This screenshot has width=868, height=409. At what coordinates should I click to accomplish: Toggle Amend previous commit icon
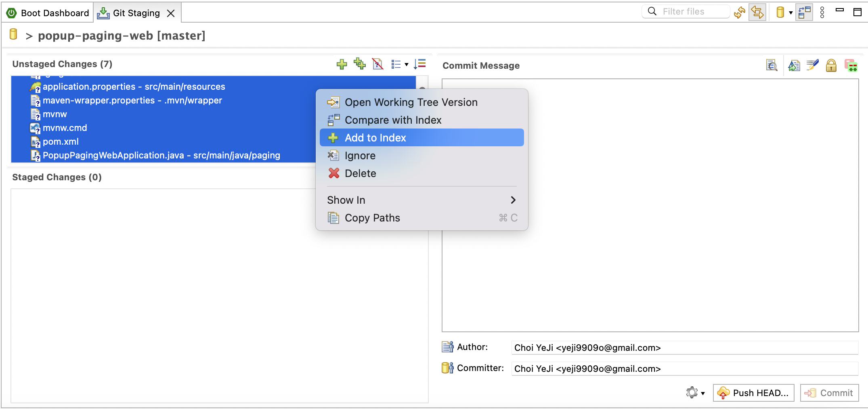(x=794, y=65)
